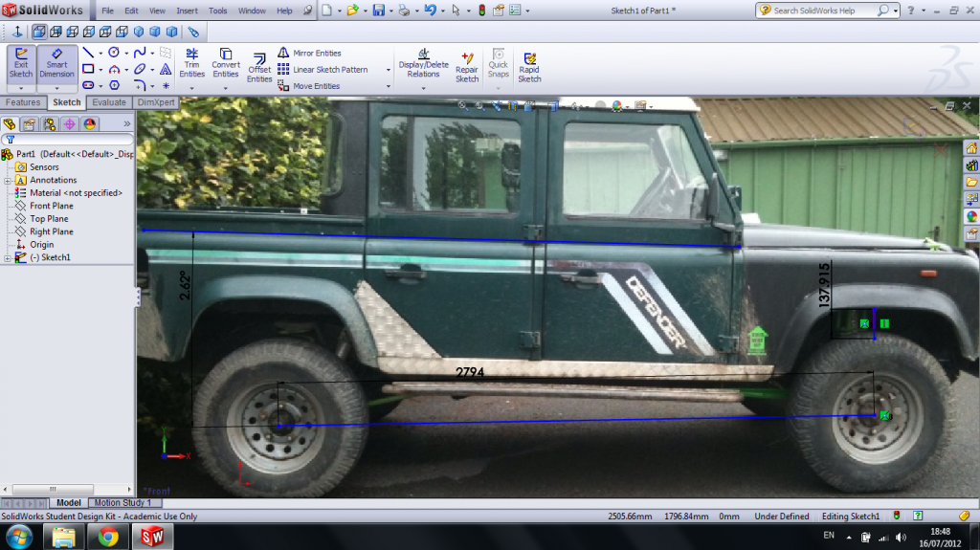Expand the manager panel tabs chevron
Viewport: 980px width, 550px height.
click(x=127, y=123)
